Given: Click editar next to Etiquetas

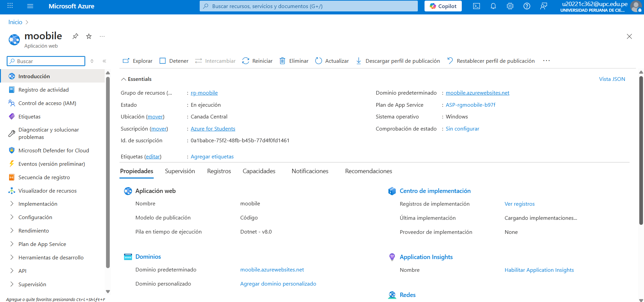Looking at the screenshot, I should (153, 157).
